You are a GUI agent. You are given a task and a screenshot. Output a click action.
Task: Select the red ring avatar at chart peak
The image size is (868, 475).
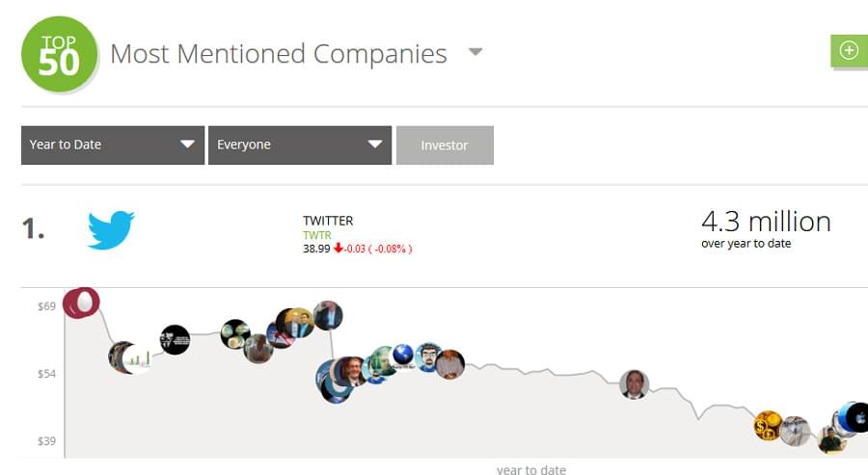pyautogui.click(x=81, y=303)
